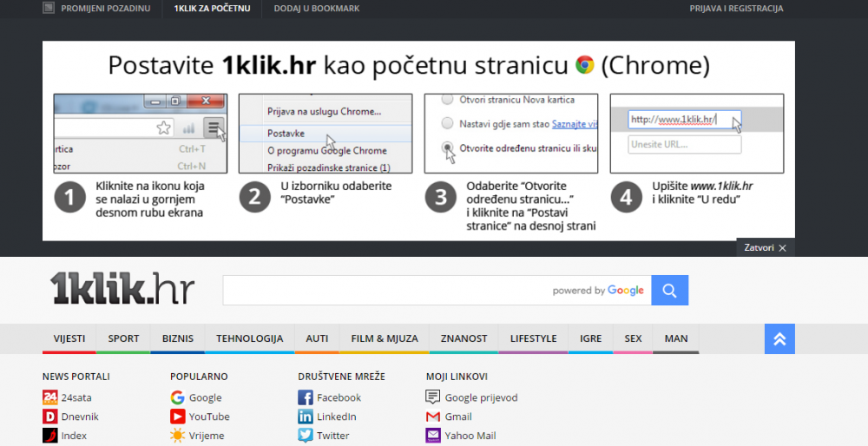Open the Vrijeme link text
The width and height of the screenshot is (868, 446).
pyautogui.click(x=207, y=436)
